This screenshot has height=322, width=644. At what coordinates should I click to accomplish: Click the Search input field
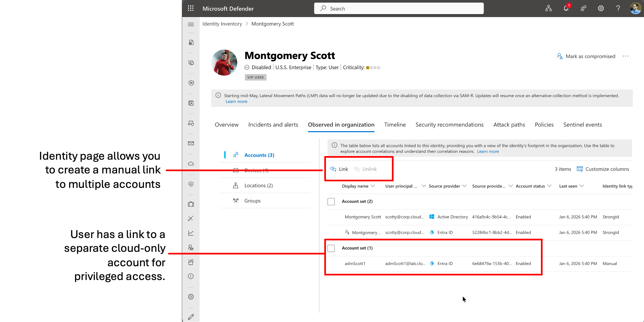399,9
